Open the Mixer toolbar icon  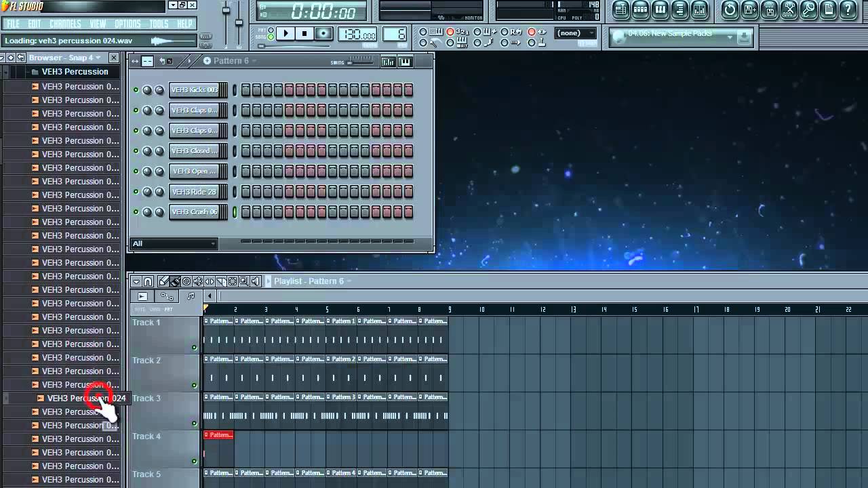point(699,9)
